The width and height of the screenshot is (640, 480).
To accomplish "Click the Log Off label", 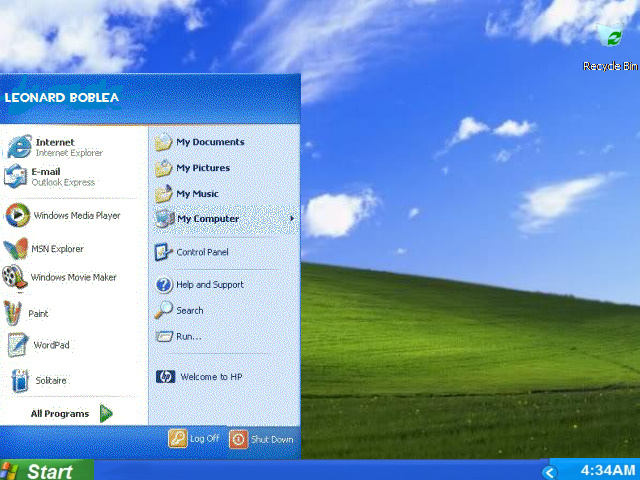I will [x=204, y=439].
